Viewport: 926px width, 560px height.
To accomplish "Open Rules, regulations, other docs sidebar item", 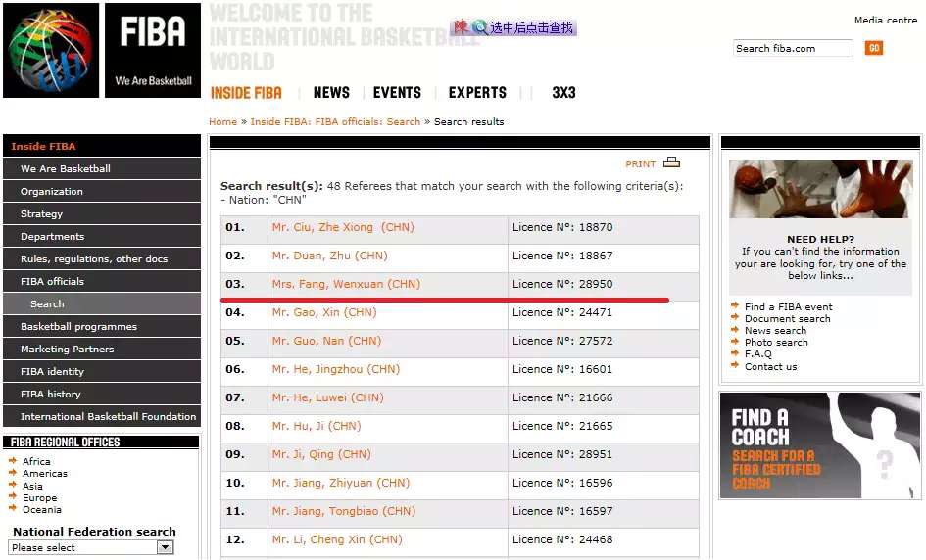I will point(94,259).
